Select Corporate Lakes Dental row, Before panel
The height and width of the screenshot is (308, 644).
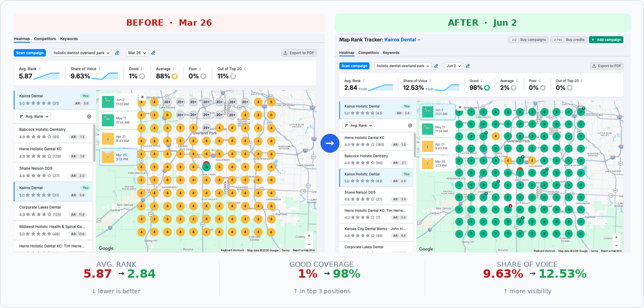tap(53, 211)
